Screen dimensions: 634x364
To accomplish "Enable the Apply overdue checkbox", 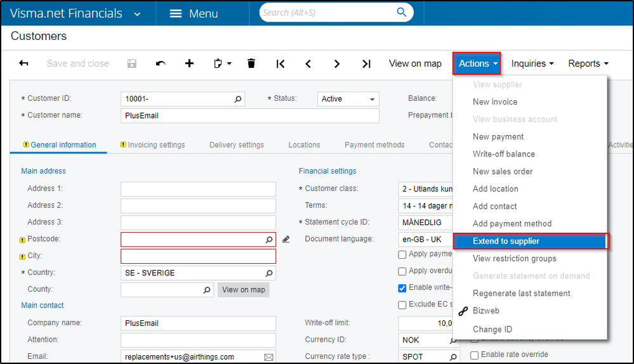I will [402, 271].
